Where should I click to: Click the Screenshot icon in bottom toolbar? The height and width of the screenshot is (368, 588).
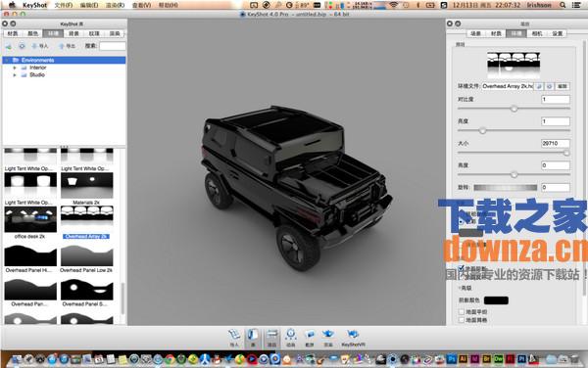(x=310, y=338)
